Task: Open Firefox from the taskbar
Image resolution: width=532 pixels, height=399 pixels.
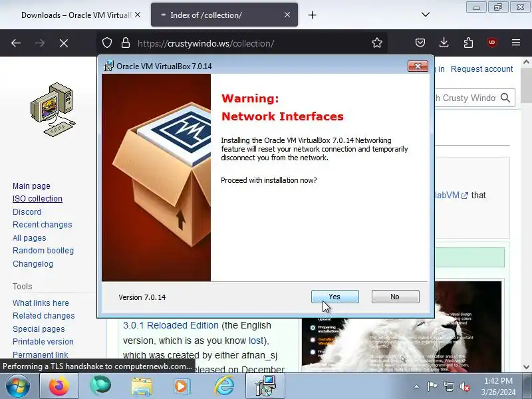Action: (59, 386)
